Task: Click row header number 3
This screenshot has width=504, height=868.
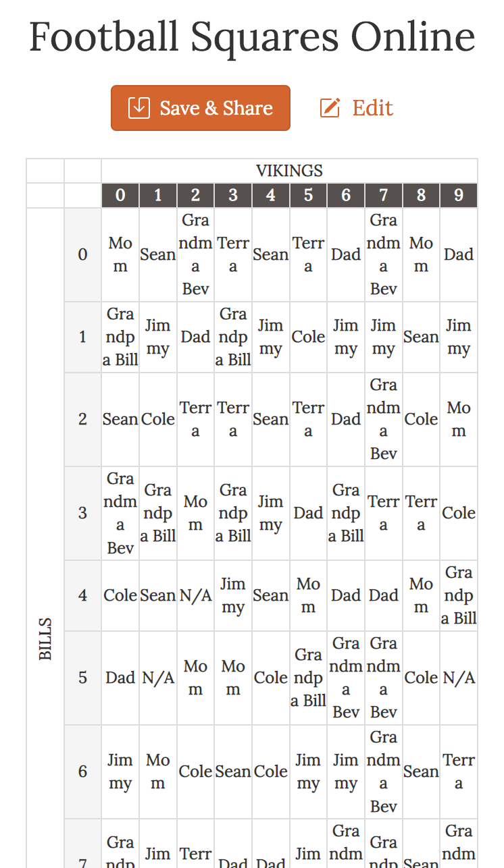Action: point(82,513)
